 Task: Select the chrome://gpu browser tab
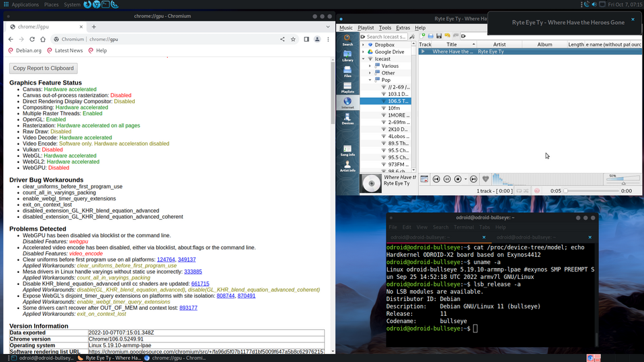(46, 27)
